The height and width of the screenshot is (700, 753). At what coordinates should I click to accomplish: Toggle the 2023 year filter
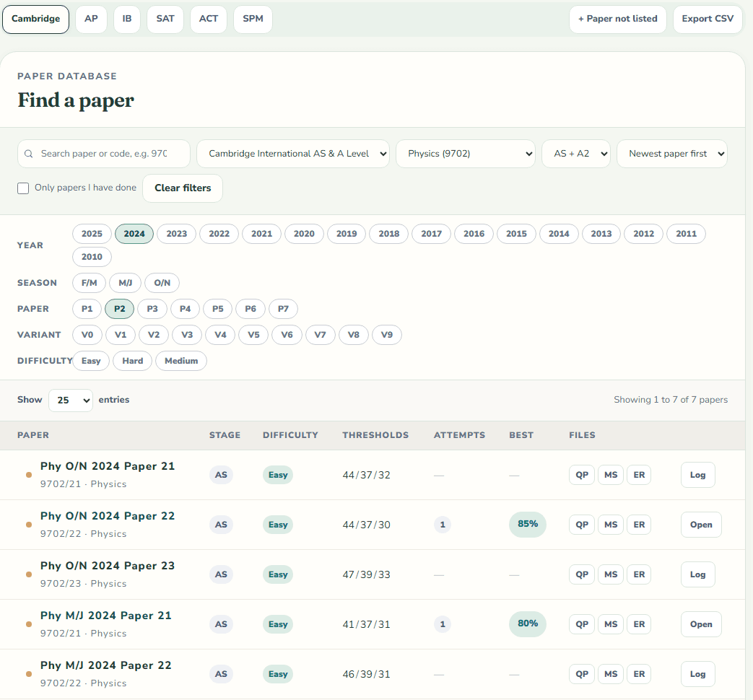coord(177,234)
